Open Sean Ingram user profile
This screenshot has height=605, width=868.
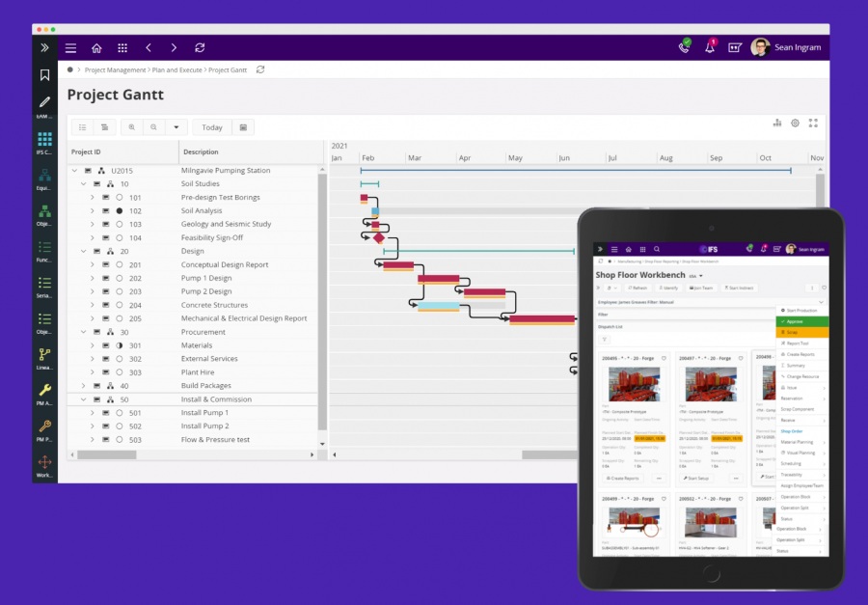(x=786, y=47)
